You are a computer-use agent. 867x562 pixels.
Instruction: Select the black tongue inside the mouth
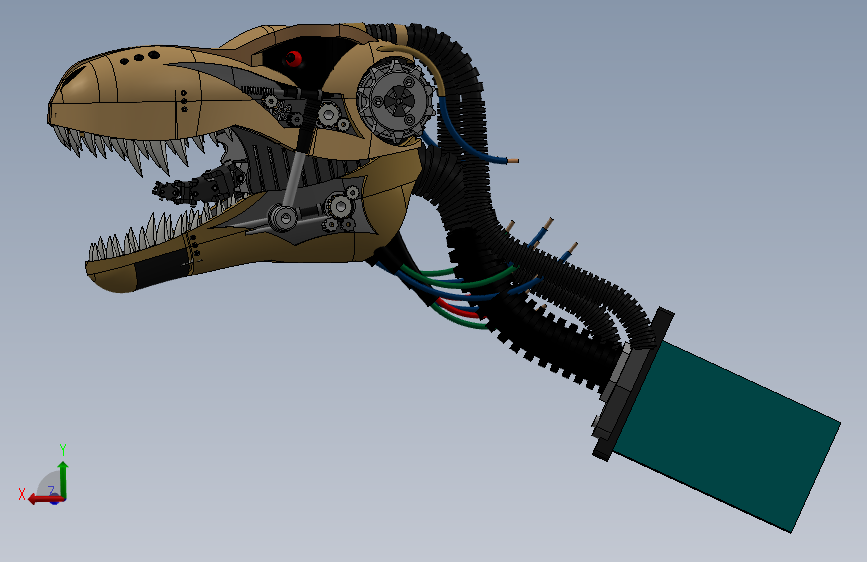point(199,185)
